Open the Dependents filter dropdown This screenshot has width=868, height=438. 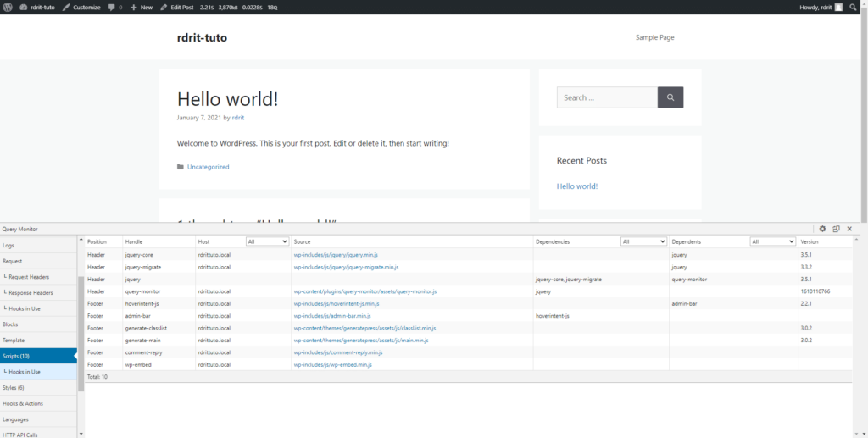[x=772, y=241]
